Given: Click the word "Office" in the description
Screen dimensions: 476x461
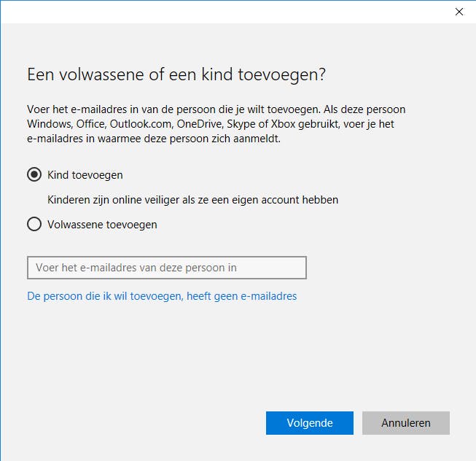Looking at the screenshot, I should point(92,124).
